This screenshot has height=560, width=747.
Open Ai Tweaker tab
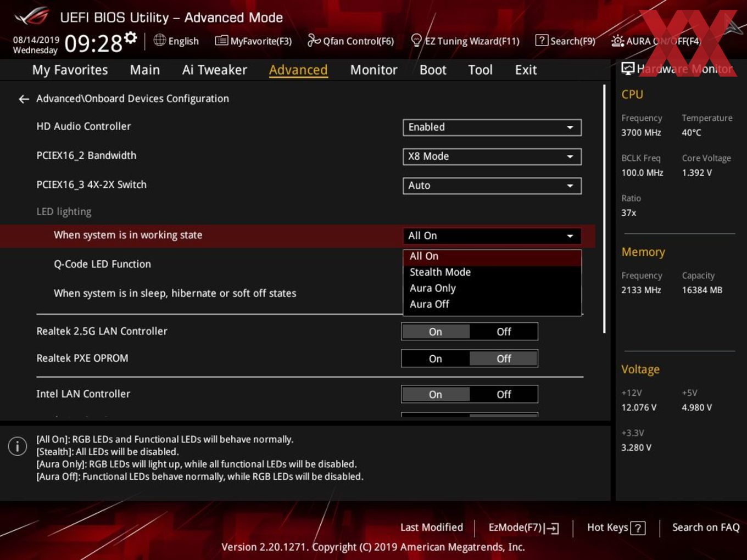[215, 70]
